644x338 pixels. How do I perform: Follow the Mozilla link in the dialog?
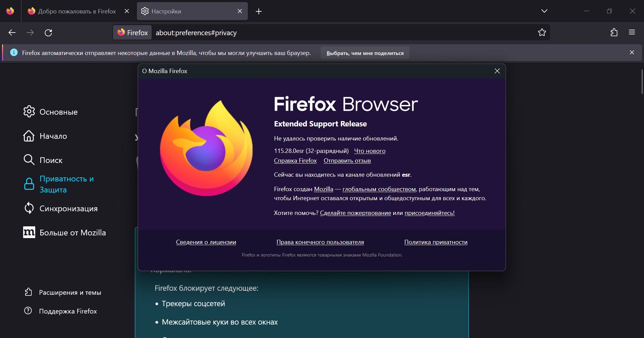(x=324, y=189)
